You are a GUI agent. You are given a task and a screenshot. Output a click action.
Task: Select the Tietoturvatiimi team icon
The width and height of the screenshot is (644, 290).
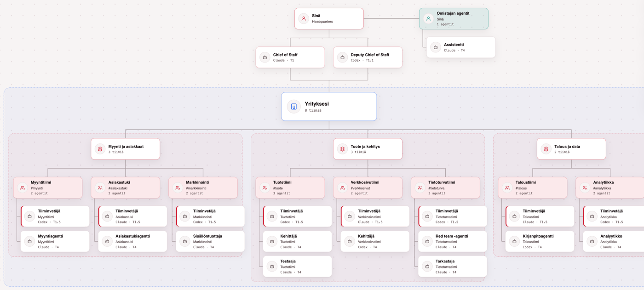(x=420, y=188)
